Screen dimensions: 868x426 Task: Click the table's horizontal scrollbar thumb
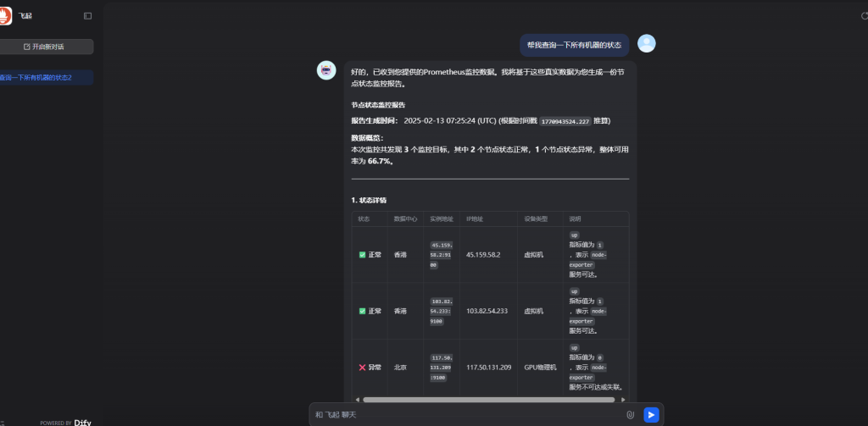click(476, 399)
